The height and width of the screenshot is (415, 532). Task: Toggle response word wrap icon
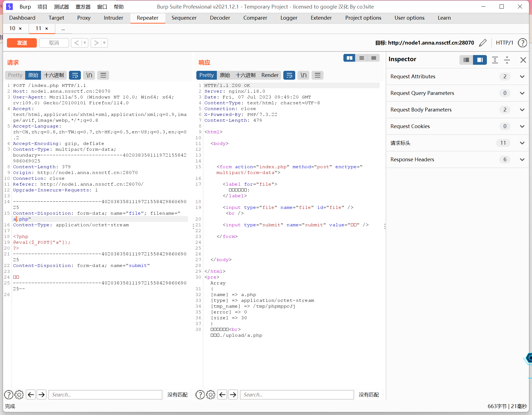tap(289, 75)
